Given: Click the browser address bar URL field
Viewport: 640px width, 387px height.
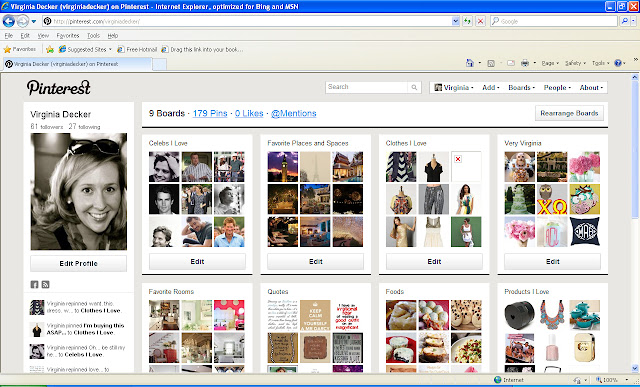Looking at the screenshot, I should [247, 21].
